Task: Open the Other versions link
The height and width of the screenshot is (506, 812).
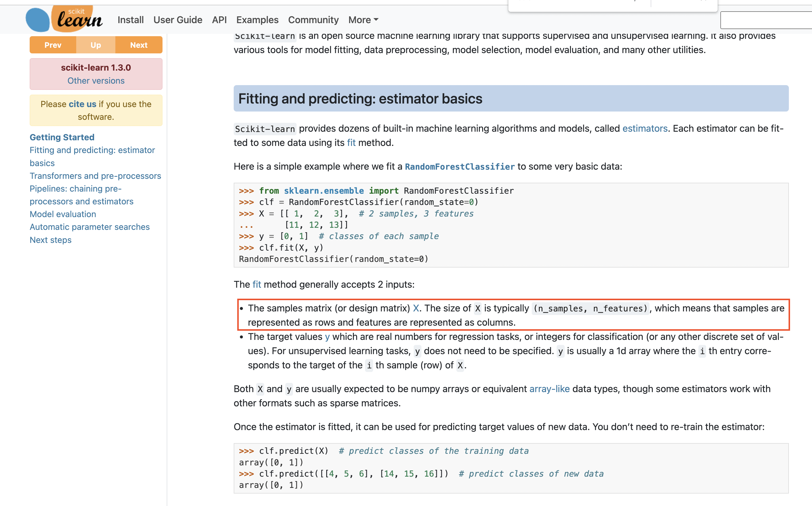Action: pyautogui.click(x=96, y=81)
